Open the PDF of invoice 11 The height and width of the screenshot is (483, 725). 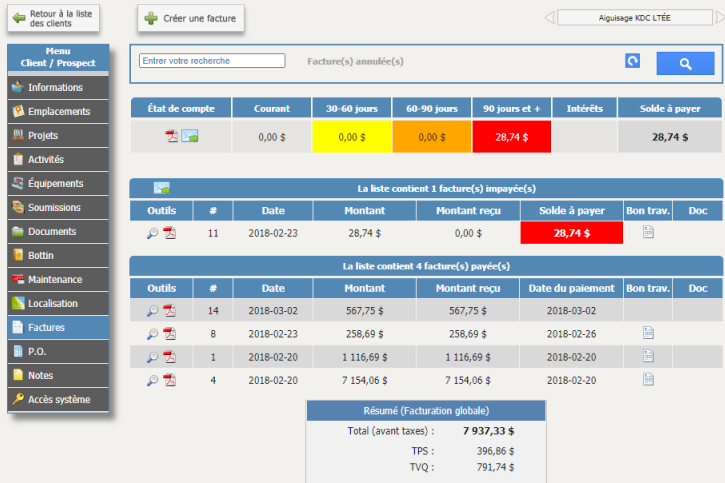tap(170, 233)
